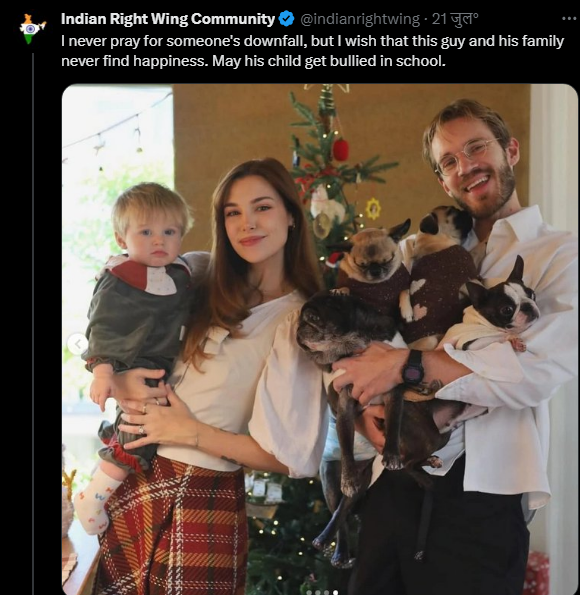Select the second carousel dot indicator

(x=318, y=593)
